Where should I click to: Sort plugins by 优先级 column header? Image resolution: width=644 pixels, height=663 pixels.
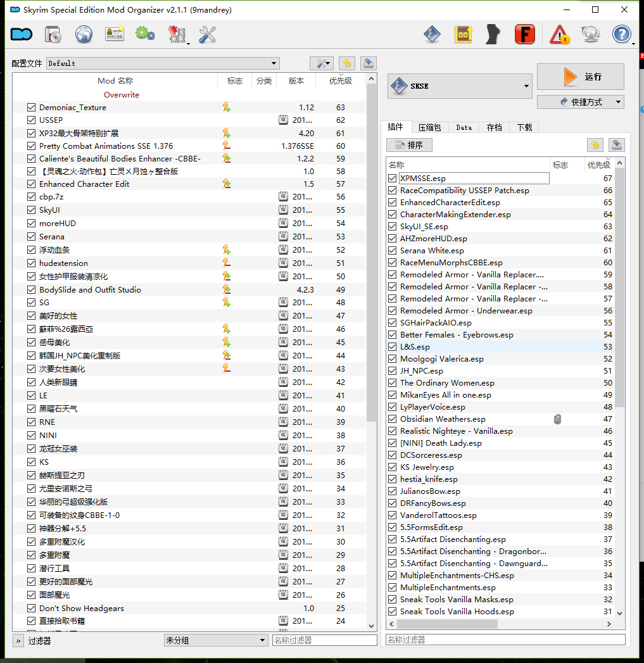click(x=599, y=165)
